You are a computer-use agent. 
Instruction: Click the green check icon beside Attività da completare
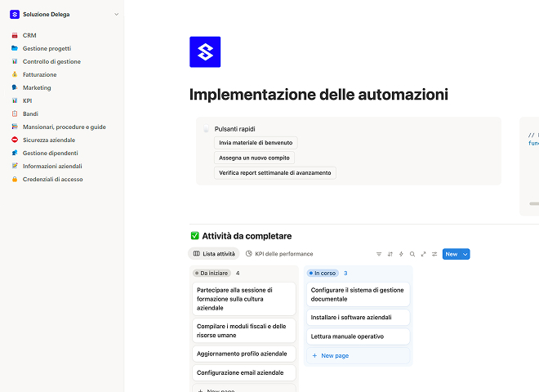pyautogui.click(x=195, y=236)
